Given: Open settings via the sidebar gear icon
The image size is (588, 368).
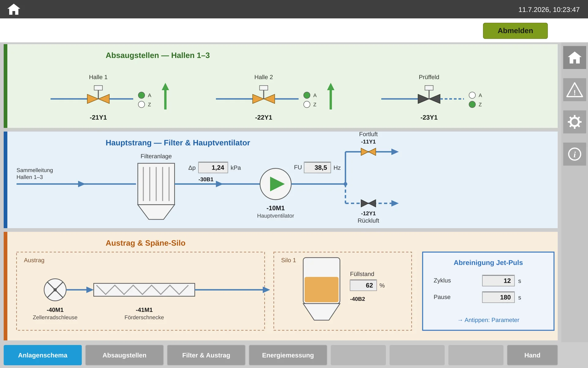Looking at the screenshot, I should point(575,122).
